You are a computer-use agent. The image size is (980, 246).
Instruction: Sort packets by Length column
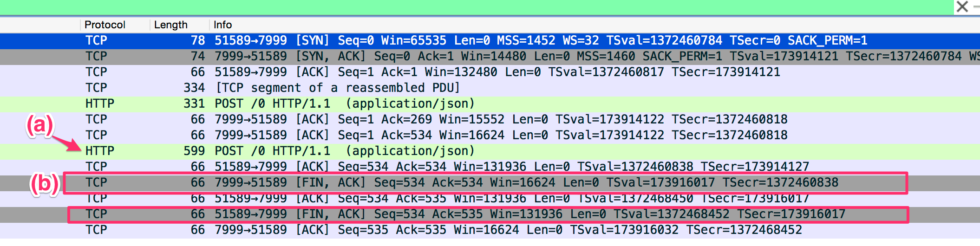[x=171, y=25]
